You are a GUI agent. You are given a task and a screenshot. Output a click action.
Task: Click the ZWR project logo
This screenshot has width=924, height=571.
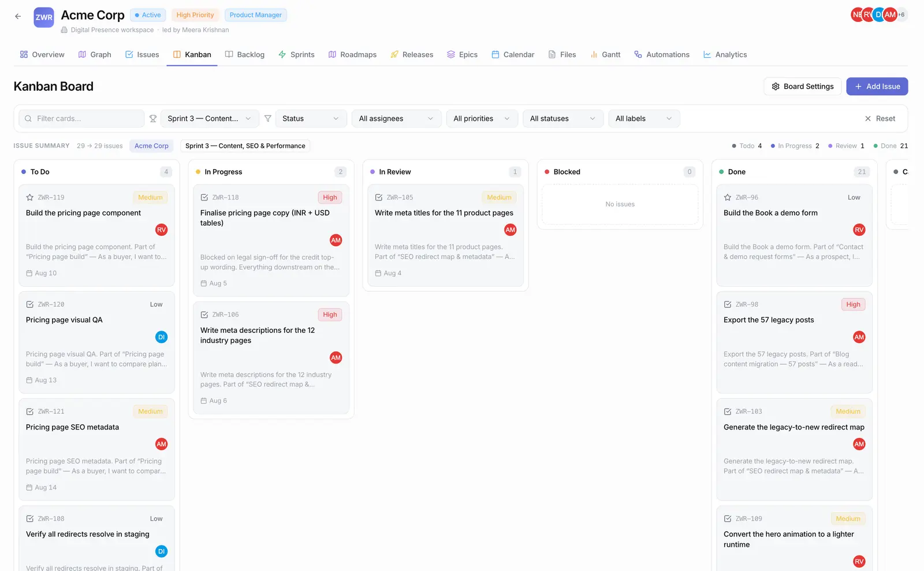click(x=44, y=17)
